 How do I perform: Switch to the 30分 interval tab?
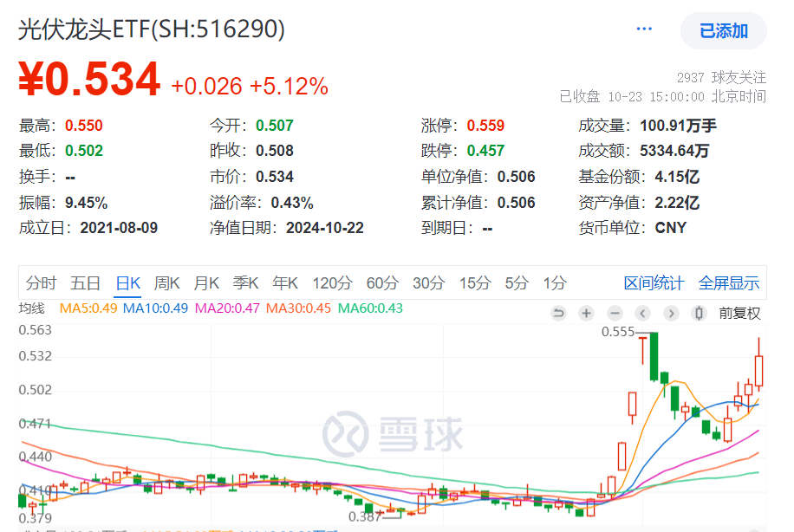428,283
